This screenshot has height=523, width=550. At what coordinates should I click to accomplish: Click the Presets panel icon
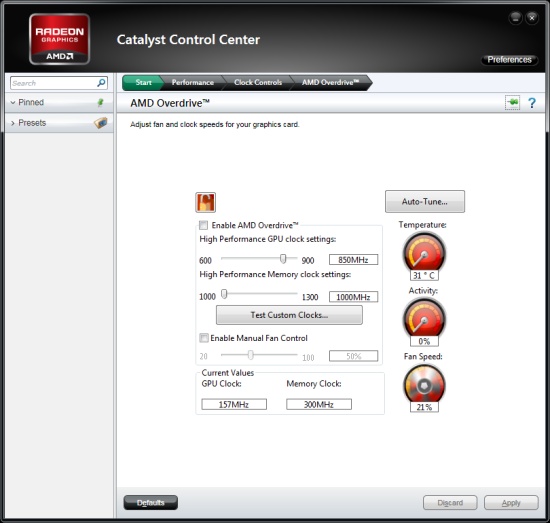(101, 123)
